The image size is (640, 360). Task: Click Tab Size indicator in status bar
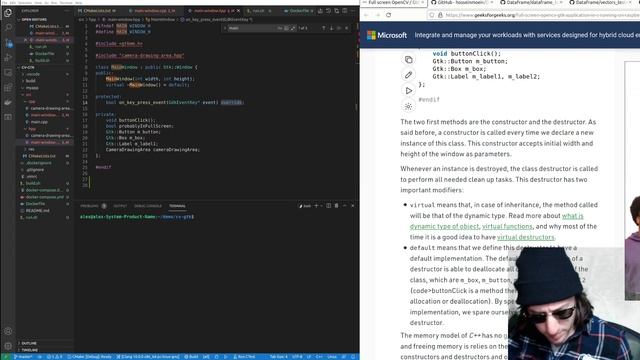279,357
